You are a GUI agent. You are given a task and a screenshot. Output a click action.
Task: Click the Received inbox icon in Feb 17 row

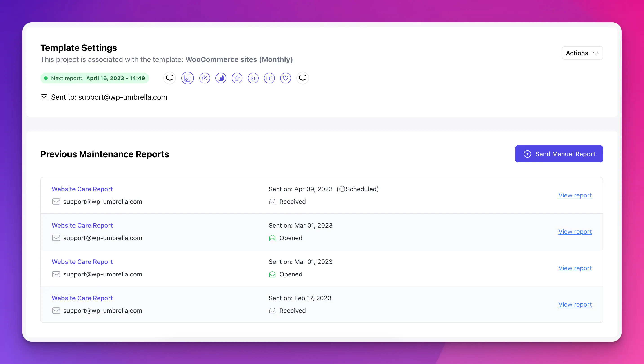[272, 311]
